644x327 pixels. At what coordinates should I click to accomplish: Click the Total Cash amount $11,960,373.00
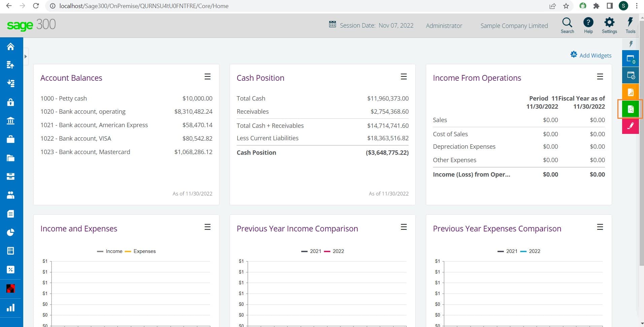click(388, 98)
